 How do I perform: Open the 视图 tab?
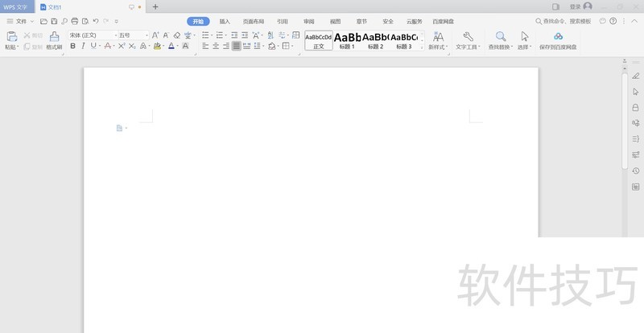coord(335,22)
